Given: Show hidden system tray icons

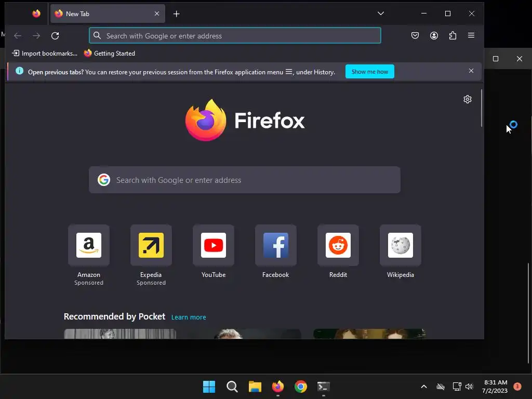Looking at the screenshot, I should 424,387.
